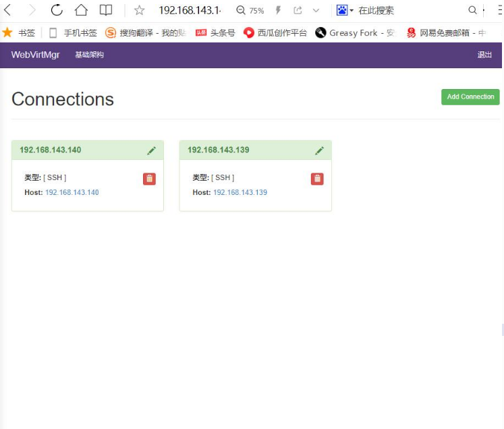Open the browser home page
504x429 pixels.
click(x=82, y=10)
